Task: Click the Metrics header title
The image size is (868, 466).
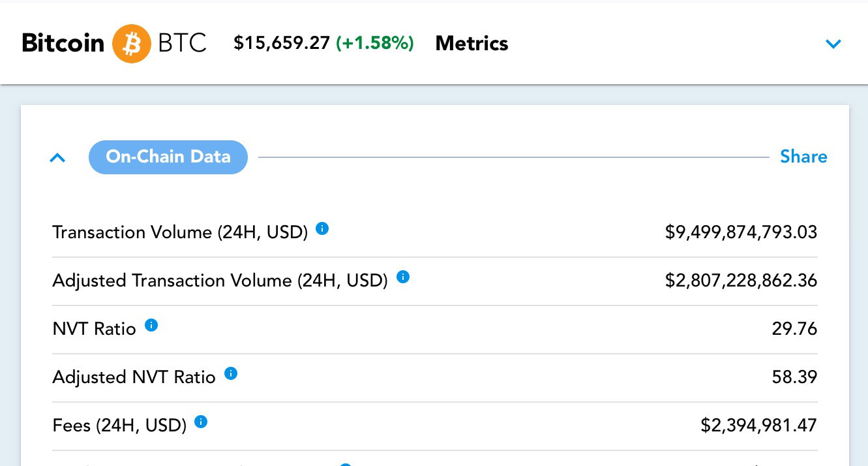Action: tap(471, 44)
